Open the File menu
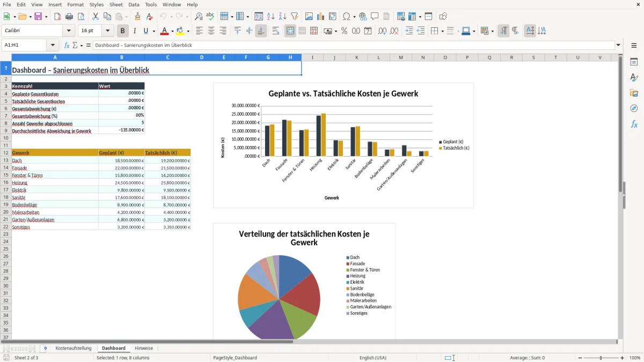644x362 pixels. (6, 4)
